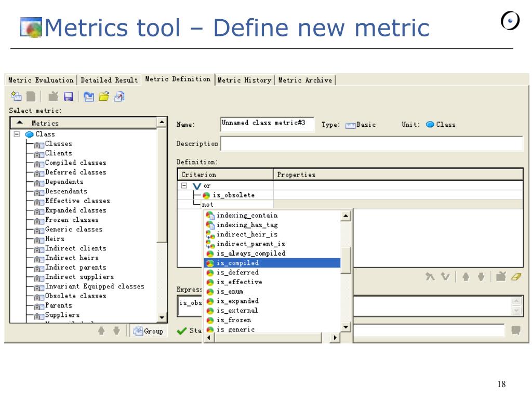Select indirect_parent_is in the list
The width and height of the screenshot is (532, 399).
[x=272, y=244]
